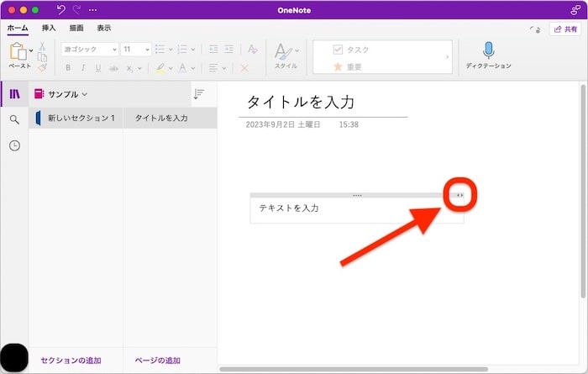Click the page title タイトルを入力 field
This screenshot has width=588, height=374.
click(301, 102)
